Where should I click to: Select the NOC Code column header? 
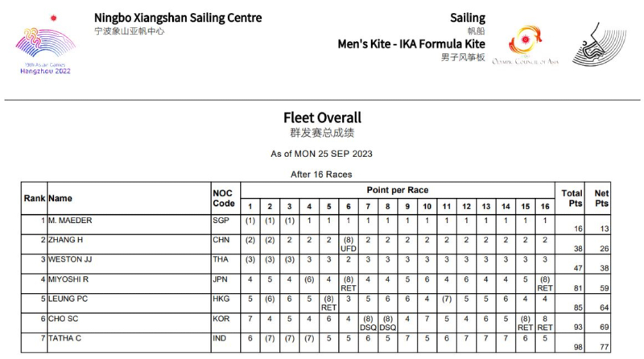[x=223, y=199]
